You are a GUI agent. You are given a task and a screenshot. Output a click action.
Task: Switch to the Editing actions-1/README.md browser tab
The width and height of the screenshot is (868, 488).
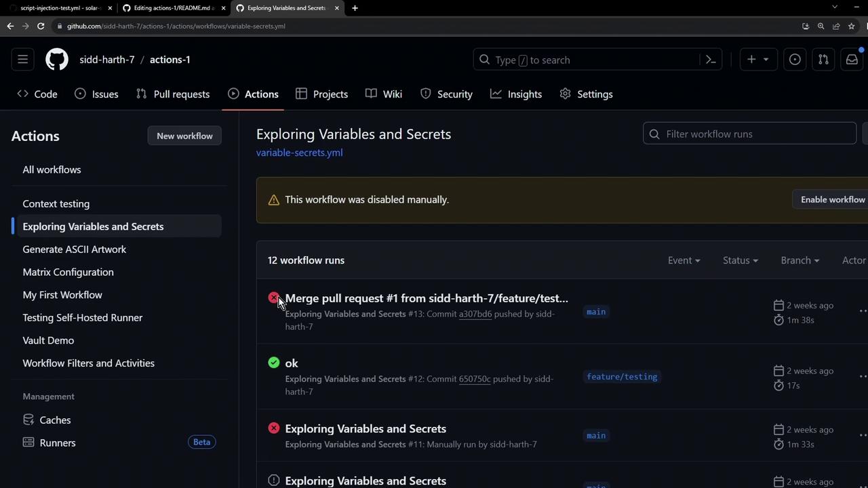[174, 8]
